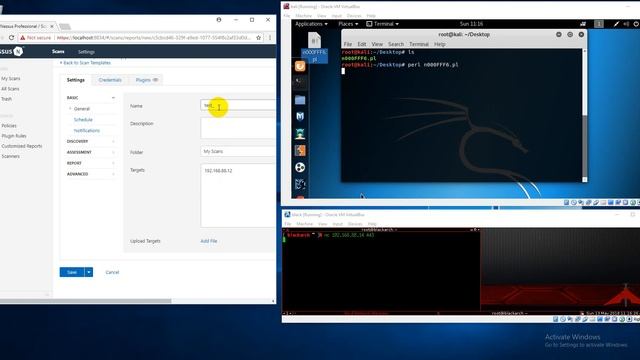This screenshot has width=640, height=360.
Task: Minimize the root@kali terminal window
Action: pos(559,35)
